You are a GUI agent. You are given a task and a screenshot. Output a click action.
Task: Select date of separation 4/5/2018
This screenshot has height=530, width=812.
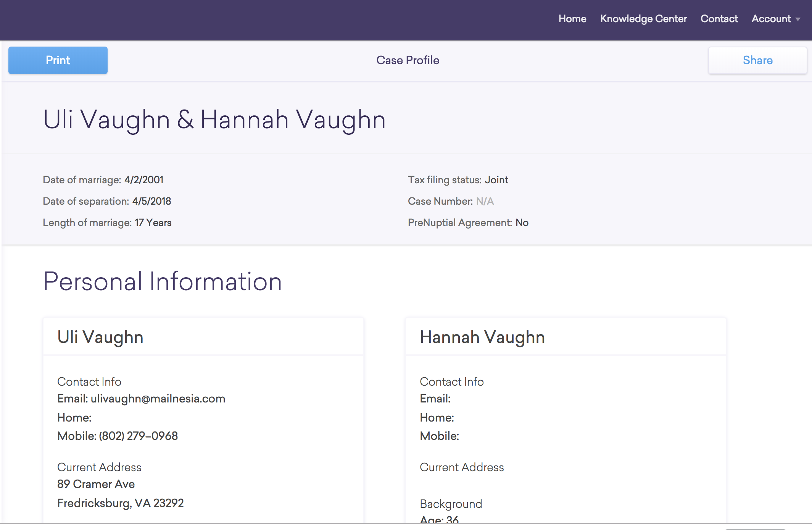[x=151, y=201]
